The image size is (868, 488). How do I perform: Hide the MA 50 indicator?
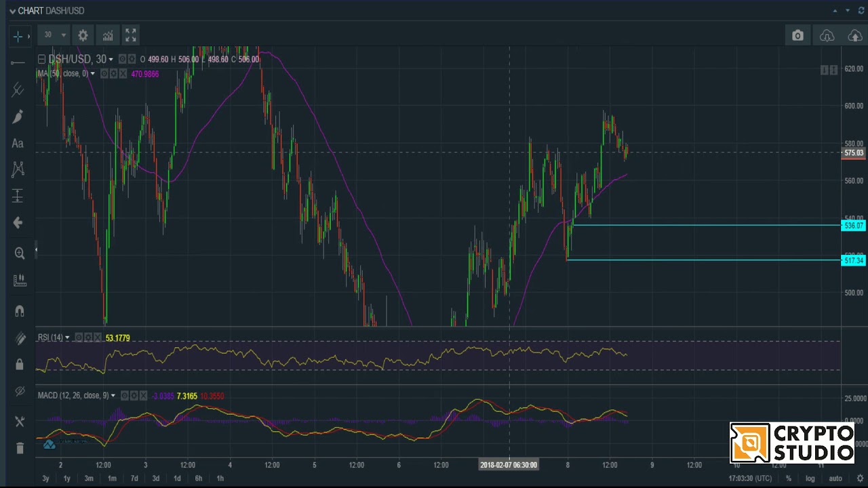(x=104, y=73)
